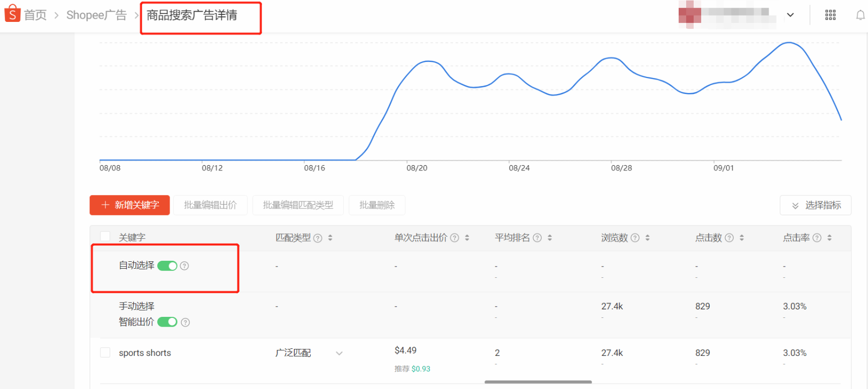Click the 09/01 chart axis label
This screenshot has height=389, width=868.
tap(724, 168)
